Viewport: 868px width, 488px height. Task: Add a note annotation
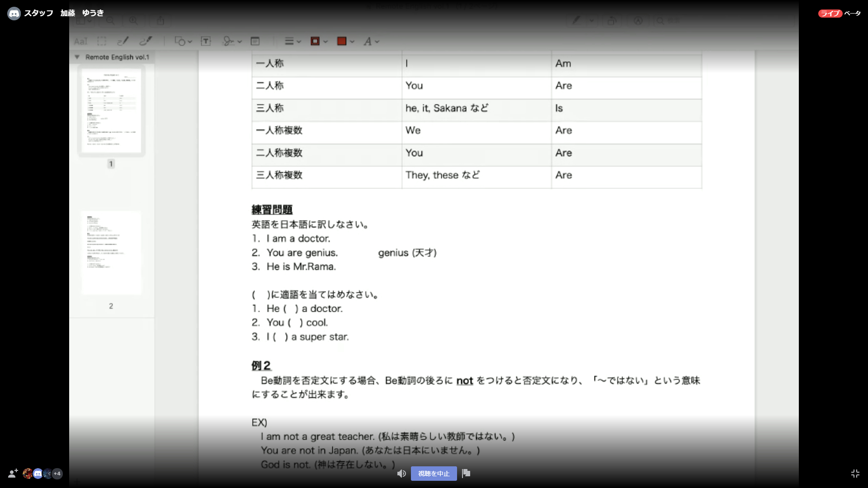tap(255, 42)
